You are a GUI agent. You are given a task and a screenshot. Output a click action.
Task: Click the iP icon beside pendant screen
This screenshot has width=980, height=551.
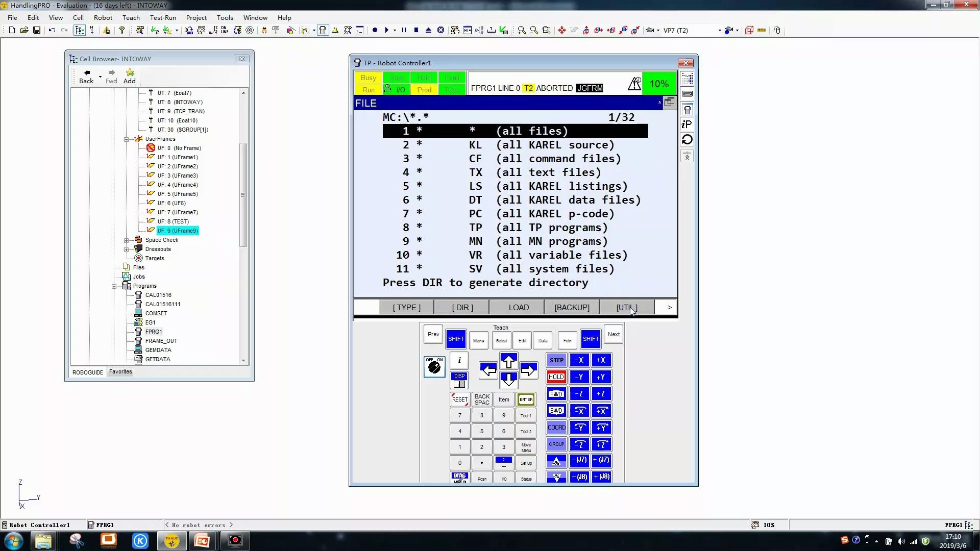687,124
